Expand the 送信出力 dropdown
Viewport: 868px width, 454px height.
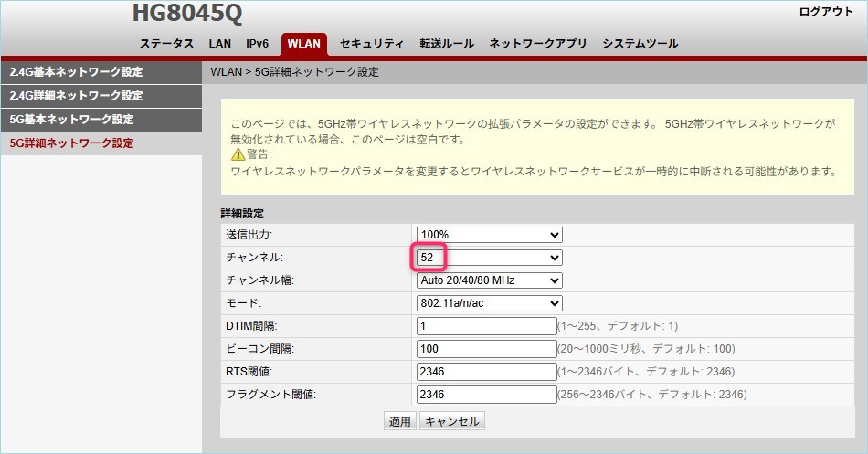click(490, 235)
